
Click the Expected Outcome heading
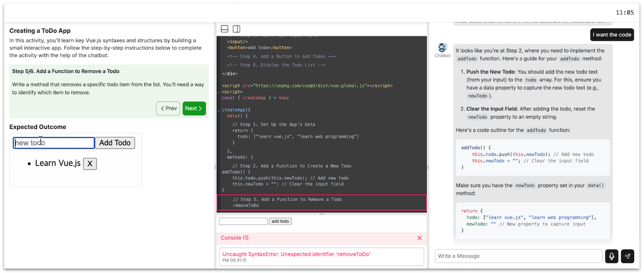38,127
